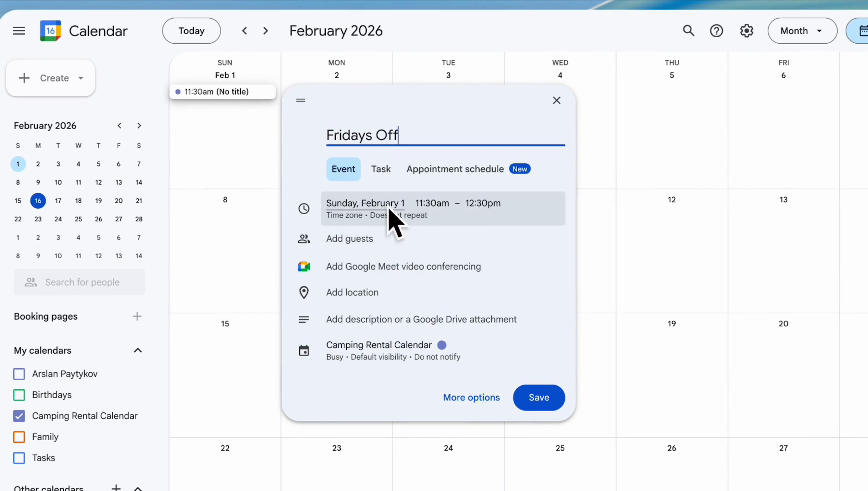Go to next month using header arrow

266,31
